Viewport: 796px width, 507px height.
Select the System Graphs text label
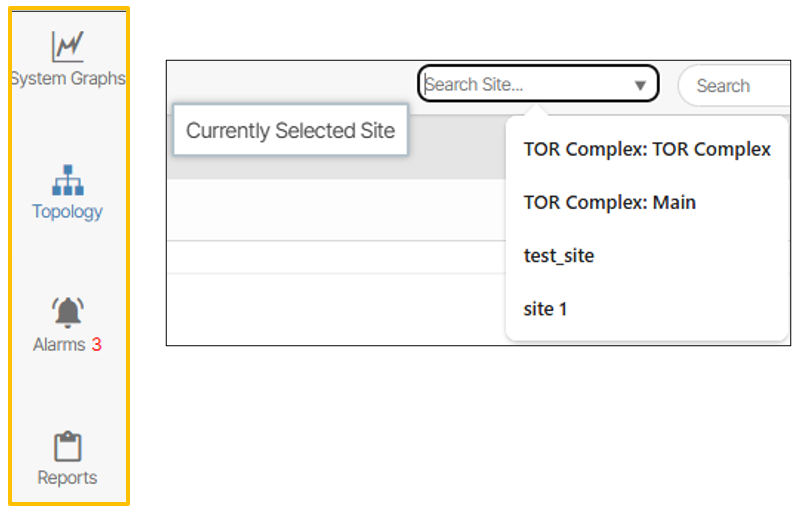[67, 78]
